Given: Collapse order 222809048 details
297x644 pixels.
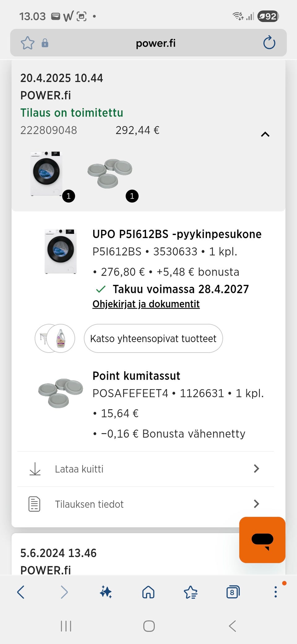Looking at the screenshot, I should pos(265,134).
